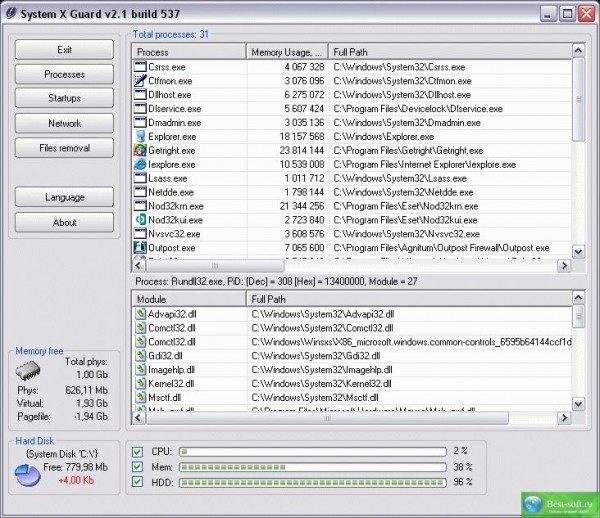Open the Startups view
The width and height of the screenshot is (600, 518).
tap(64, 98)
